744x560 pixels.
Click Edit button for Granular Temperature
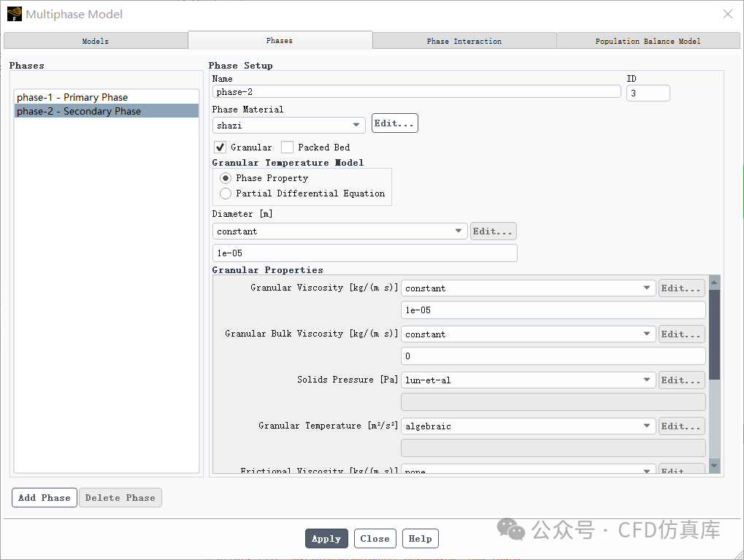coord(681,426)
